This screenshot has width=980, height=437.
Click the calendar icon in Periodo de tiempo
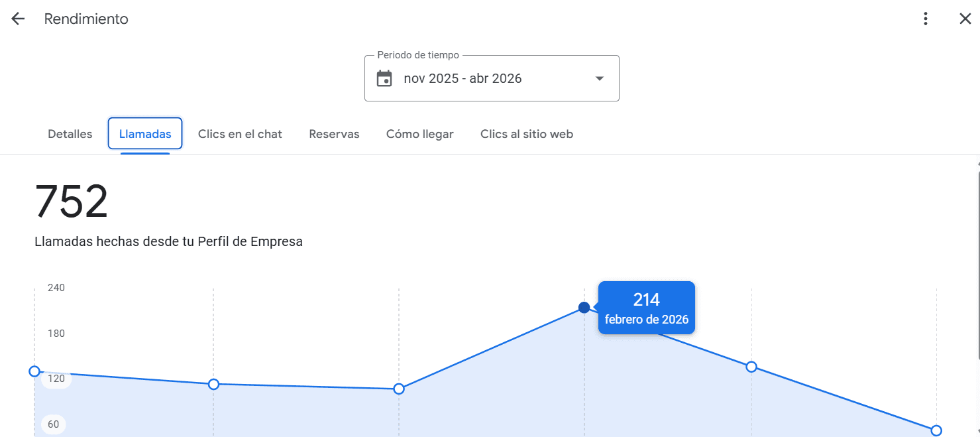(x=384, y=79)
